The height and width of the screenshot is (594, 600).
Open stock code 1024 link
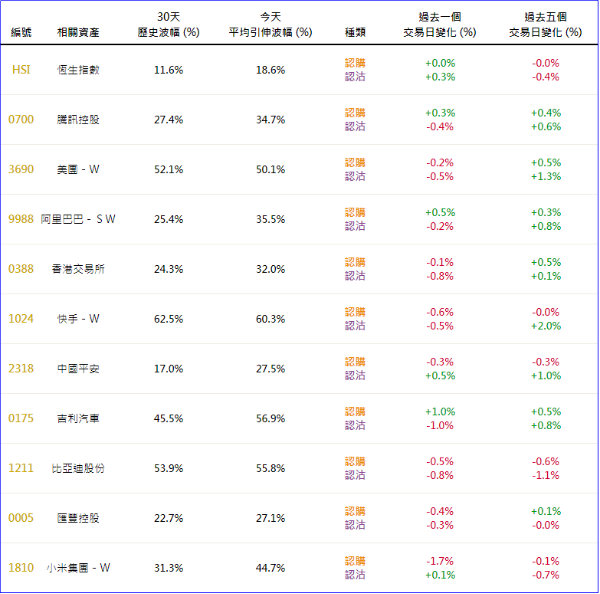coord(21,318)
